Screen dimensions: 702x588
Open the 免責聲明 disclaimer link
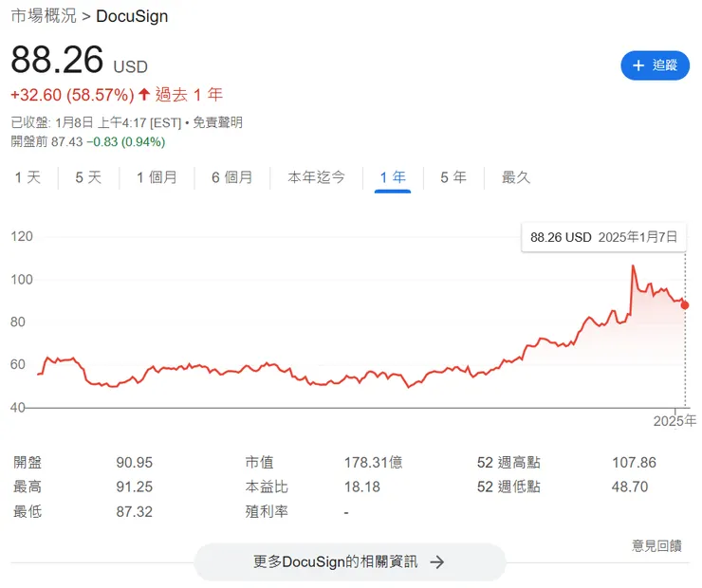pos(217,122)
